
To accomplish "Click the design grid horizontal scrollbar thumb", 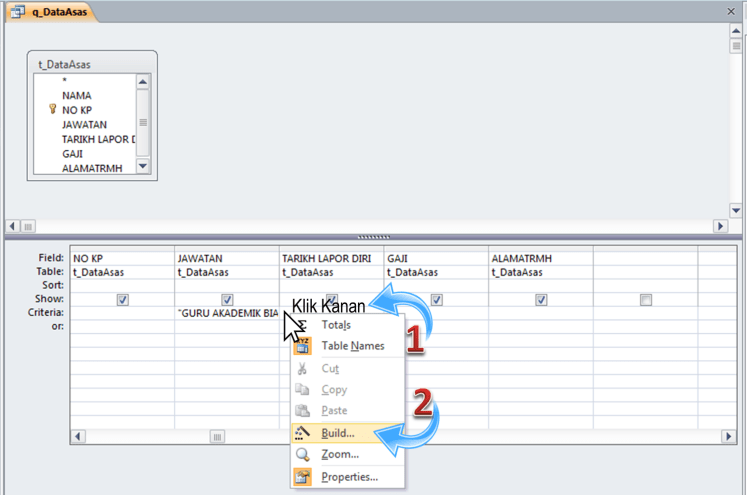I will [217, 437].
